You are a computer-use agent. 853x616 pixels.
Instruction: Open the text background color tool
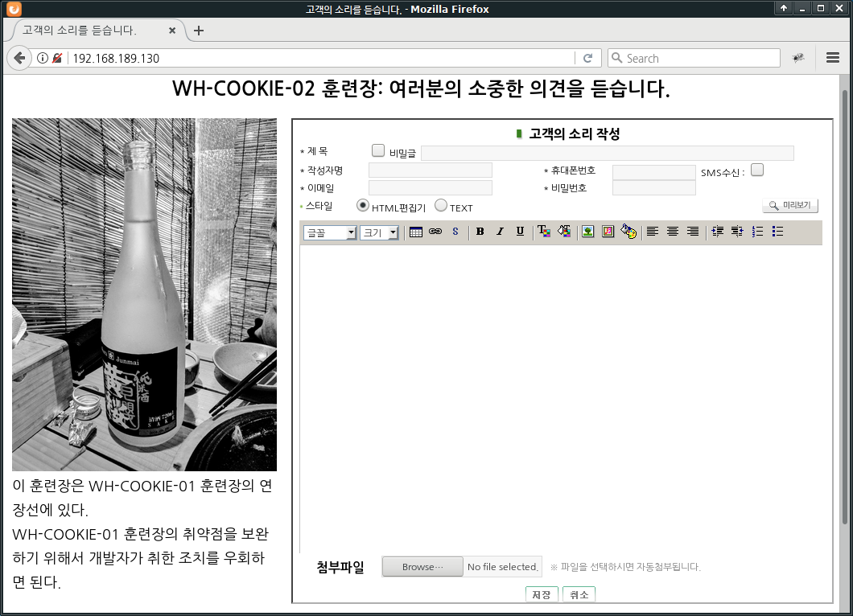click(x=564, y=232)
